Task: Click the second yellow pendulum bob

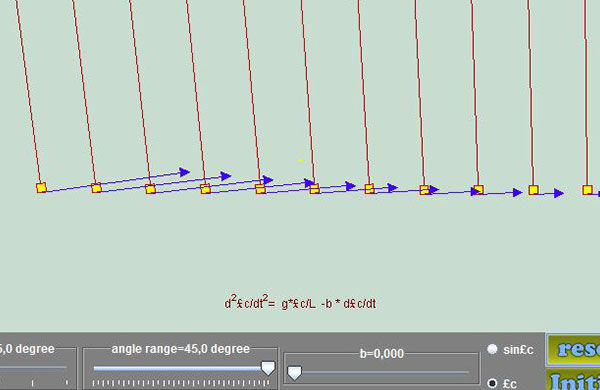Action: (x=96, y=188)
